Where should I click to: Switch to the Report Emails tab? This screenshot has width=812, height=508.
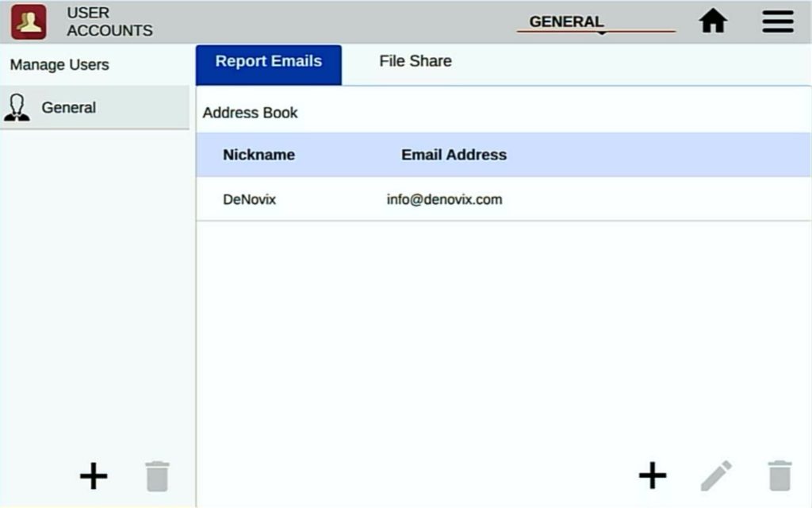268,64
